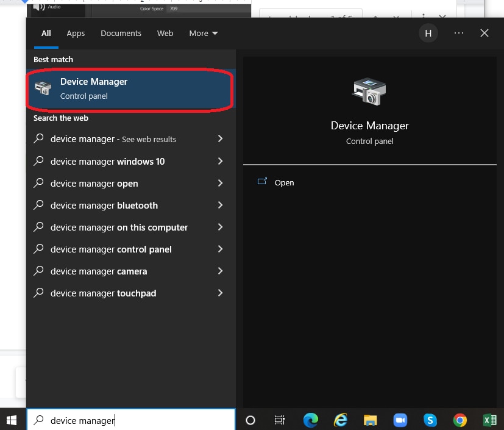Screen dimensions: 504x430
Task: Open Zoom from the taskbar
Action: (x=400, y=420)
